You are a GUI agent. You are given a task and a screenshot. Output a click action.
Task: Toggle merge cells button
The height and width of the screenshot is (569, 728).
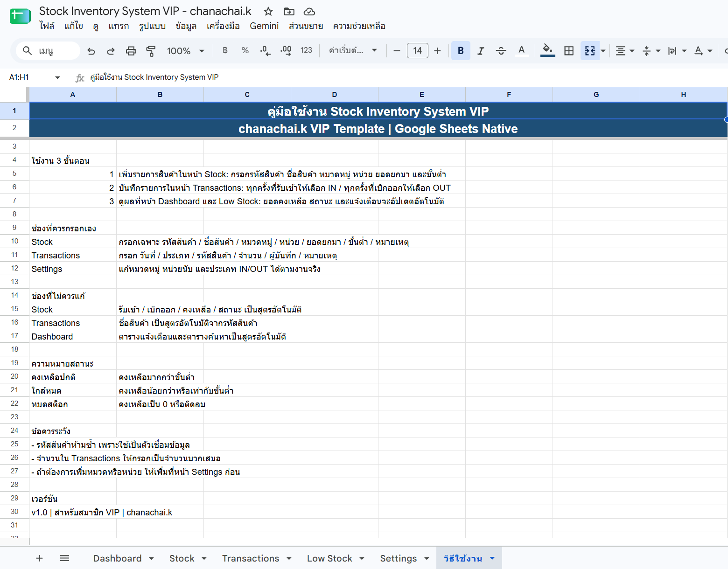(x=590, y=50)
